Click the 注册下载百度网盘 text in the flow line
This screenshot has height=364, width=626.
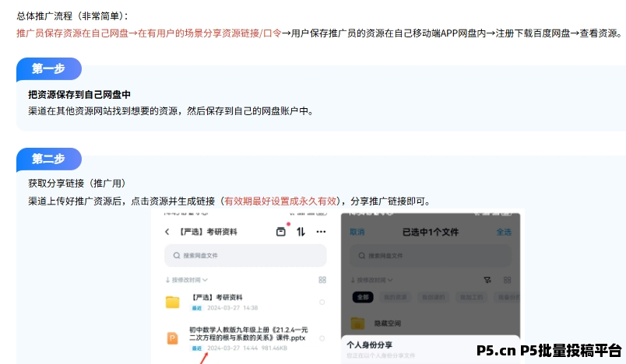click(x=533, y=33)
